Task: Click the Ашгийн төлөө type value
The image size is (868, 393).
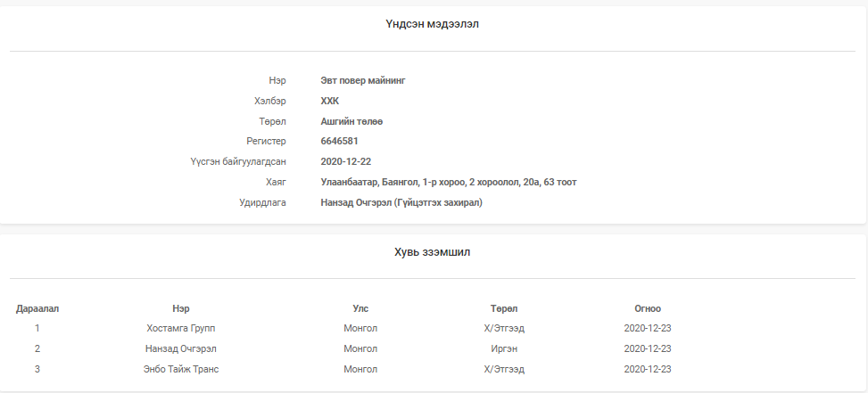Action: tap(351, 121)
